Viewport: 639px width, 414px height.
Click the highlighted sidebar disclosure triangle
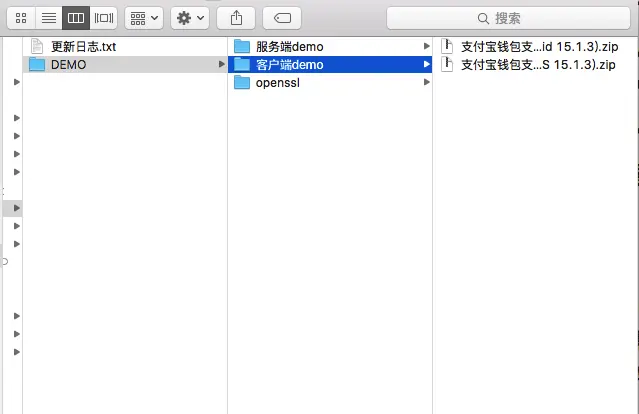pyautogui.click(x=17, y=208)
